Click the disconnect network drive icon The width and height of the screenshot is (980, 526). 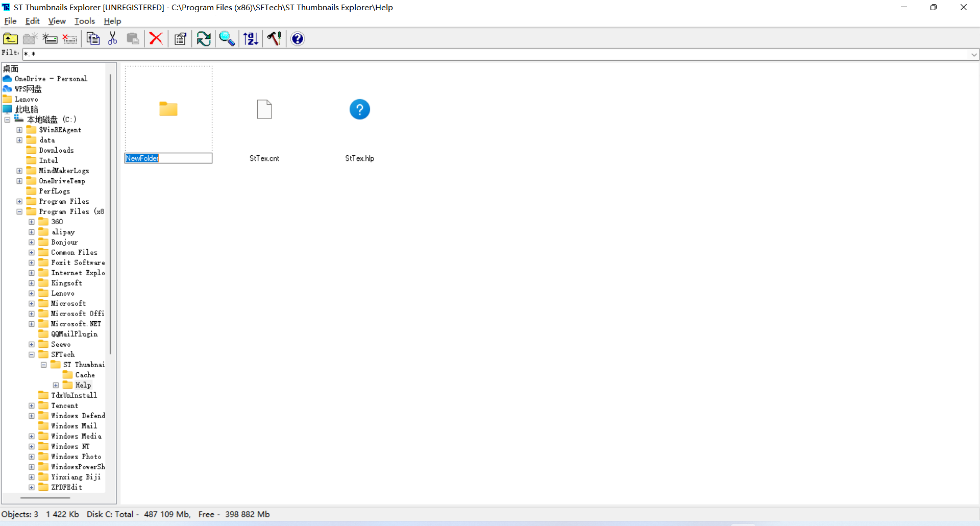tap(69, 39)
